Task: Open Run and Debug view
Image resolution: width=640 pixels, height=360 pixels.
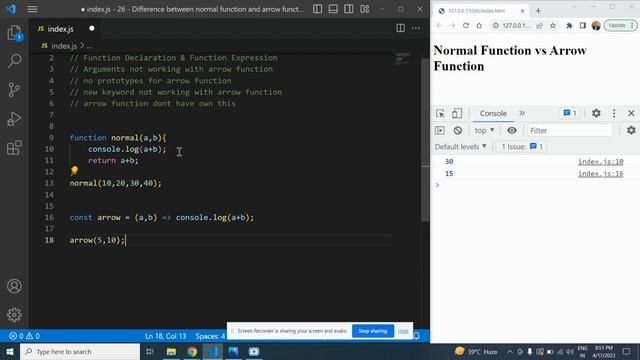Action: pos(14,119)
